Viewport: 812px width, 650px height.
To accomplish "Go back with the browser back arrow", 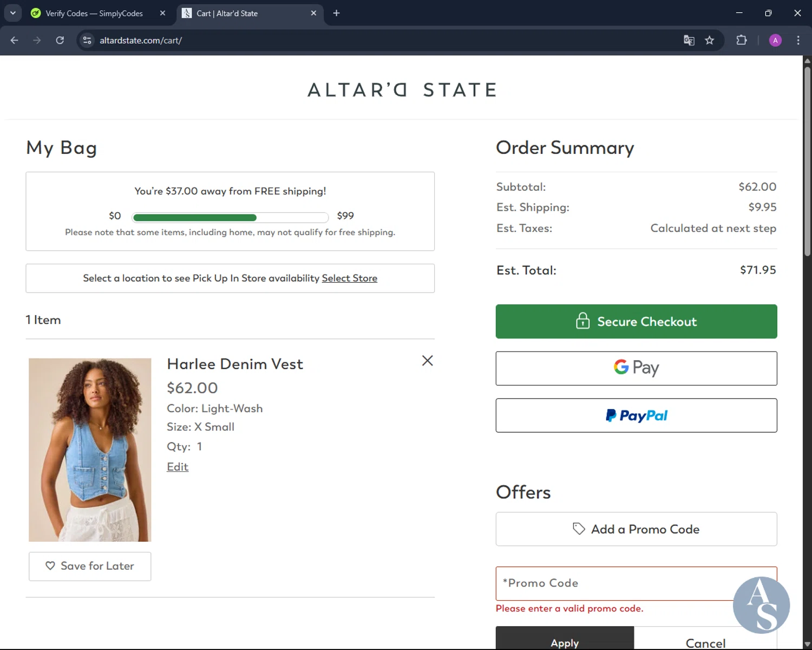I will (x=14, y=40).
